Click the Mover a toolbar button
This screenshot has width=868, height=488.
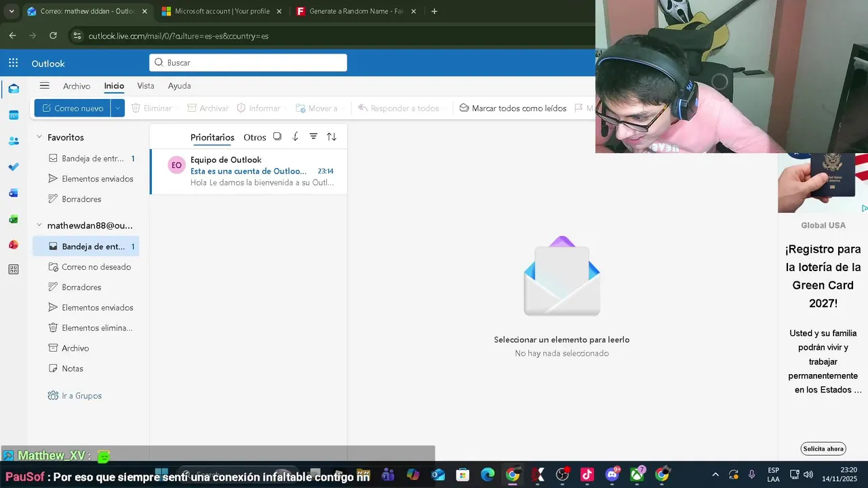tap(317, 108)
